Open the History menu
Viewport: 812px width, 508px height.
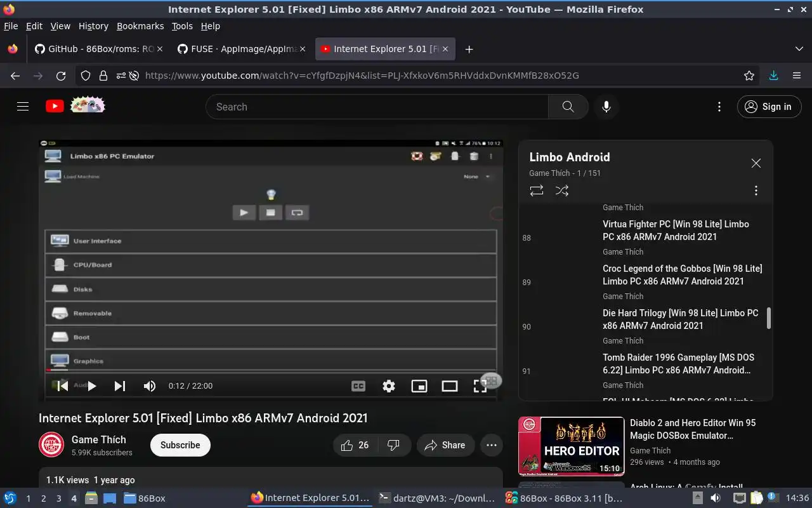click(x=93, y=26)
